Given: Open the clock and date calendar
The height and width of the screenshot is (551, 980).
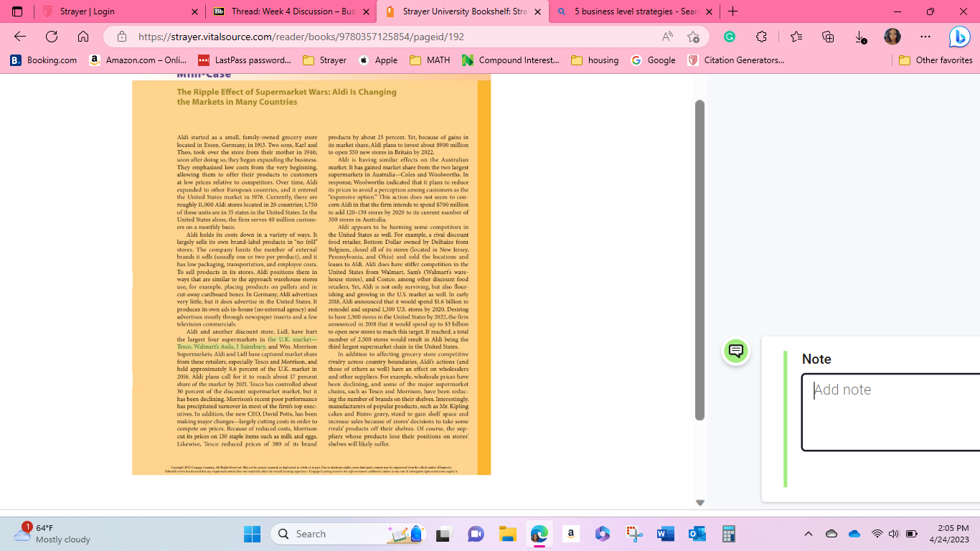Looking at the screenshot, I should click(x=948, y=534).
